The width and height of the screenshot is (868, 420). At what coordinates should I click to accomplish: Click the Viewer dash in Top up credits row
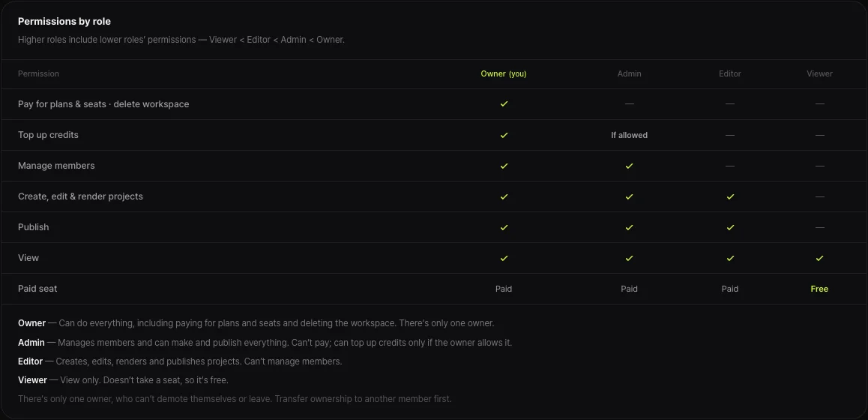[820, 135]
